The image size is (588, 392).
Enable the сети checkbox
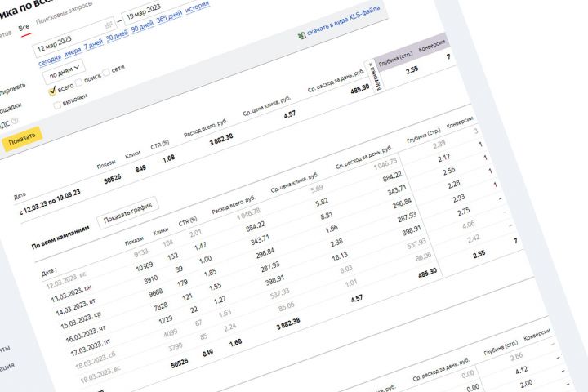point(106,72)
